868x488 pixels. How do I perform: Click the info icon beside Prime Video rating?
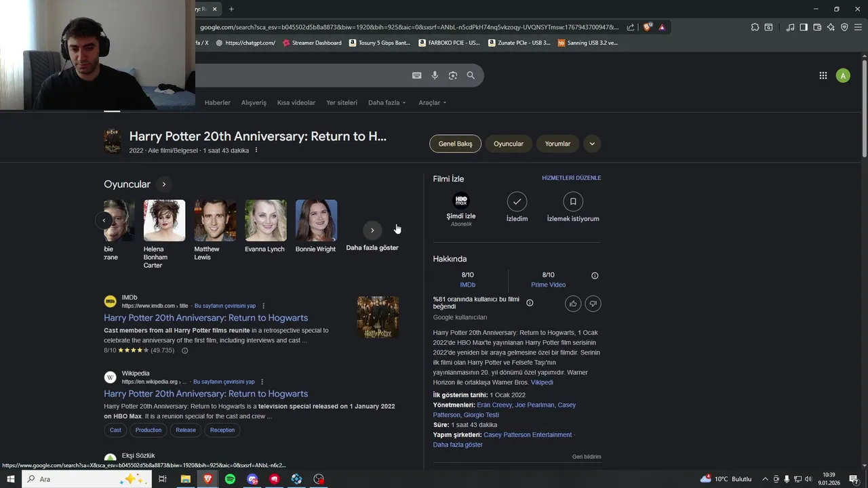595,275
